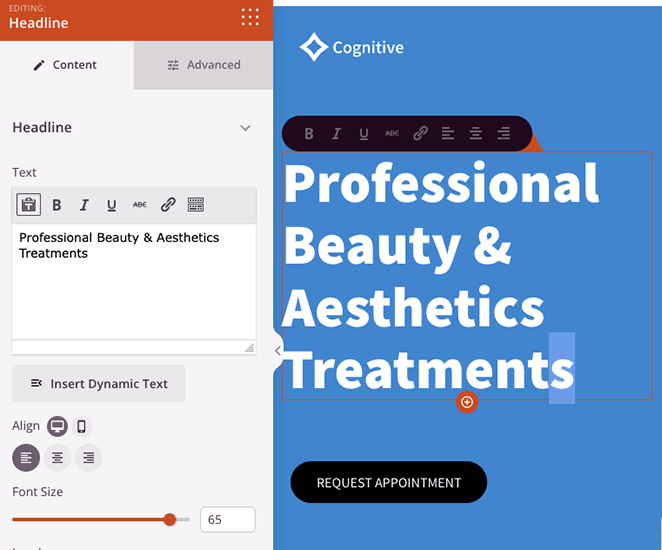Toggle the editor toolbar (keyboard icon)
Viewport: 662px width, 550px height.
[x=196, y=205]
